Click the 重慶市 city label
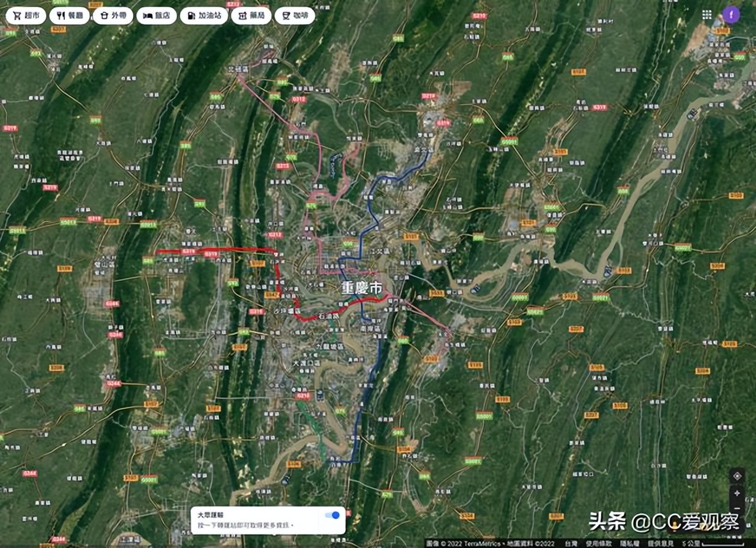Screen dimensions: 756x548 coord(361,288)
